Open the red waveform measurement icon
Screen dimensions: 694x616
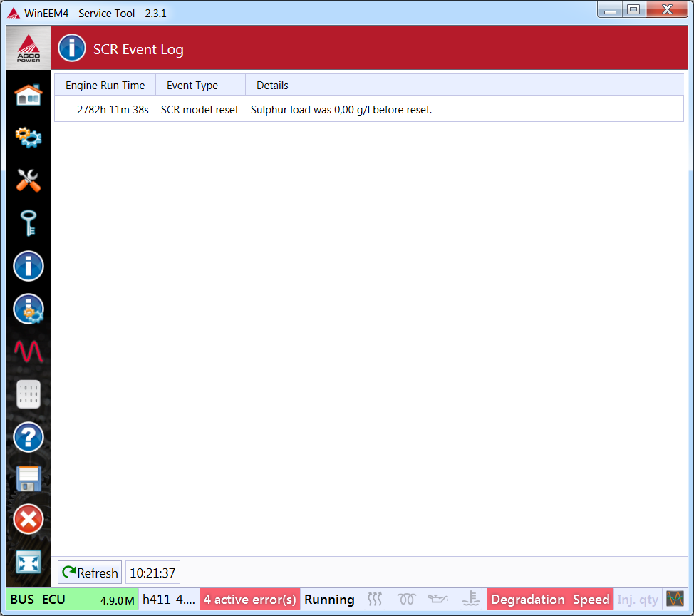[x=29, y=351]
